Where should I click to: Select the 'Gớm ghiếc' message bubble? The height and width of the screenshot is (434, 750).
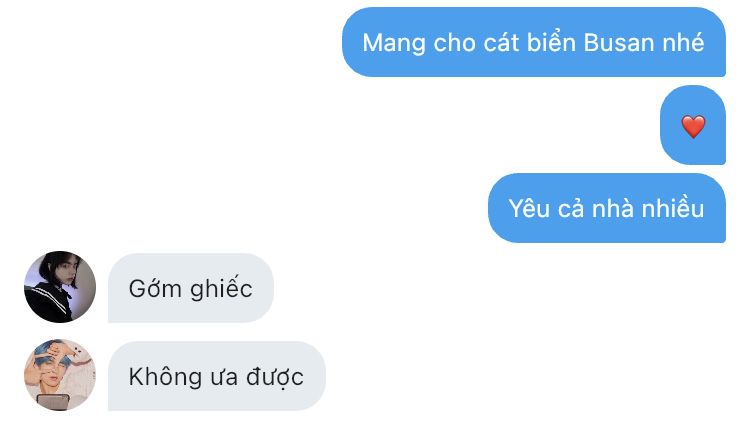click(191, 288)
